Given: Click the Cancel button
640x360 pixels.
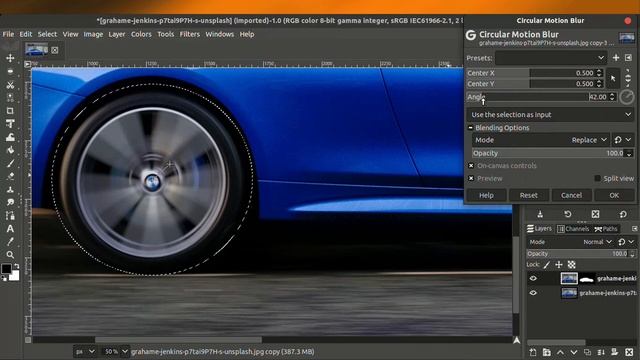Looking at the screenshot, I should click(571, 196).
